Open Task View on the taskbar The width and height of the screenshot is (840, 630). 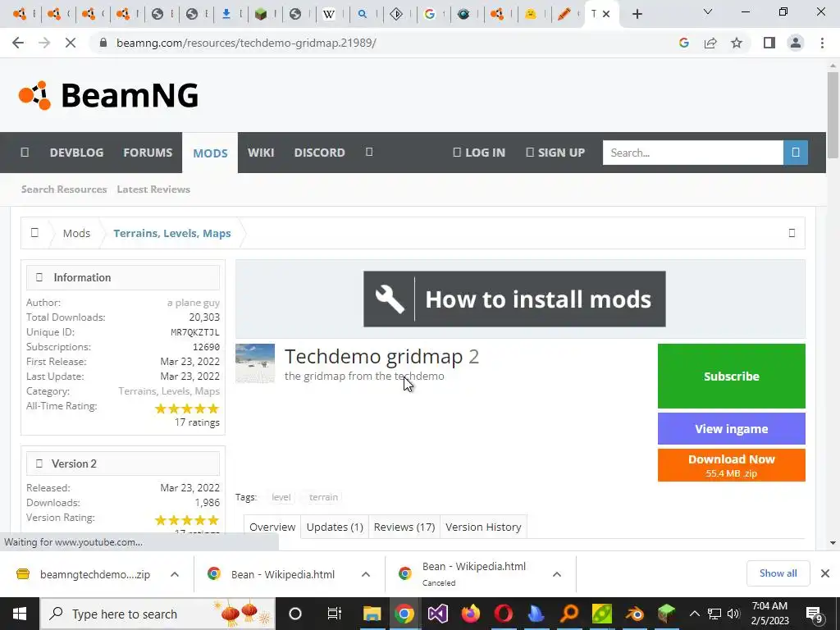pyautogui.click(x=335, y=614)
